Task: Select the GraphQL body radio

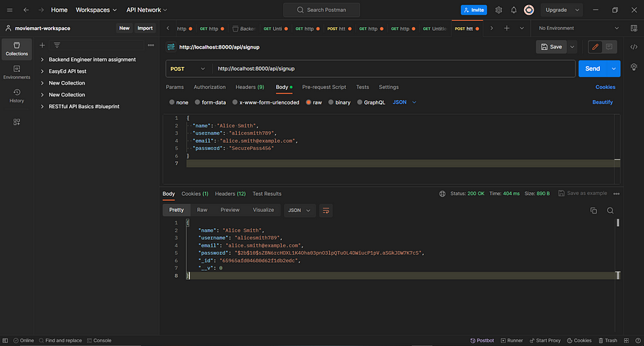Action: 359,102
